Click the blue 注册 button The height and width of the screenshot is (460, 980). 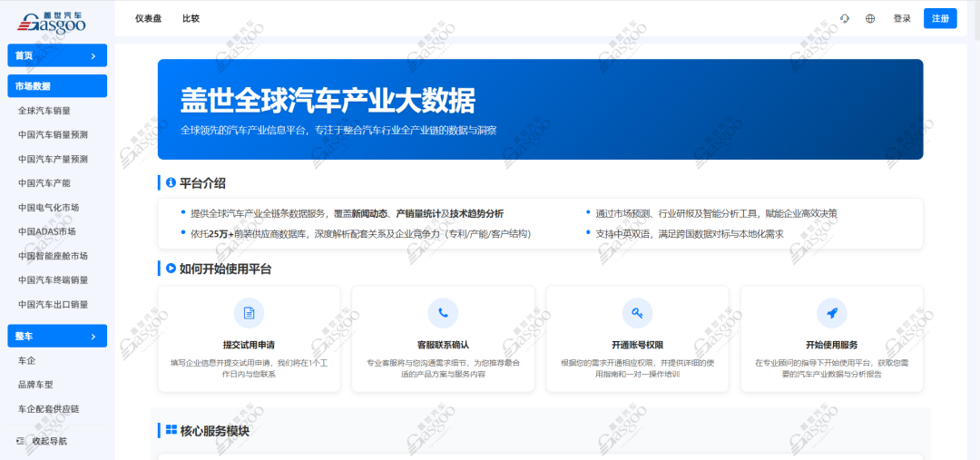point(940,18)
